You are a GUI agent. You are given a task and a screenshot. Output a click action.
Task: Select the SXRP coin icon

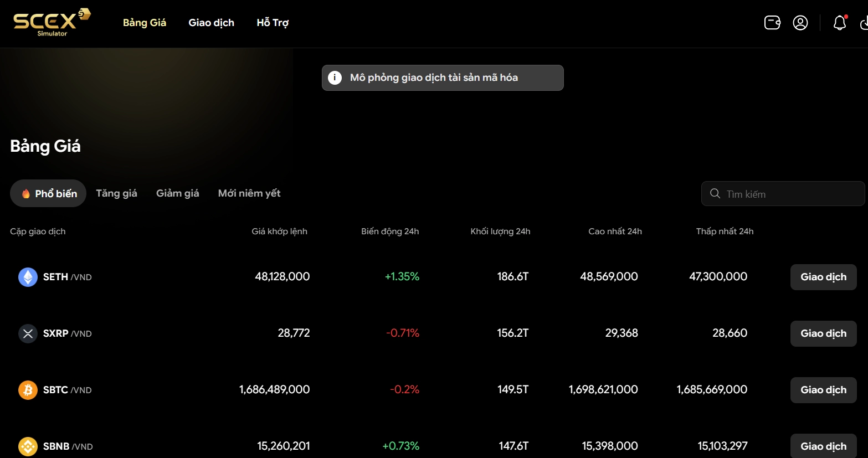click(28, 333)
